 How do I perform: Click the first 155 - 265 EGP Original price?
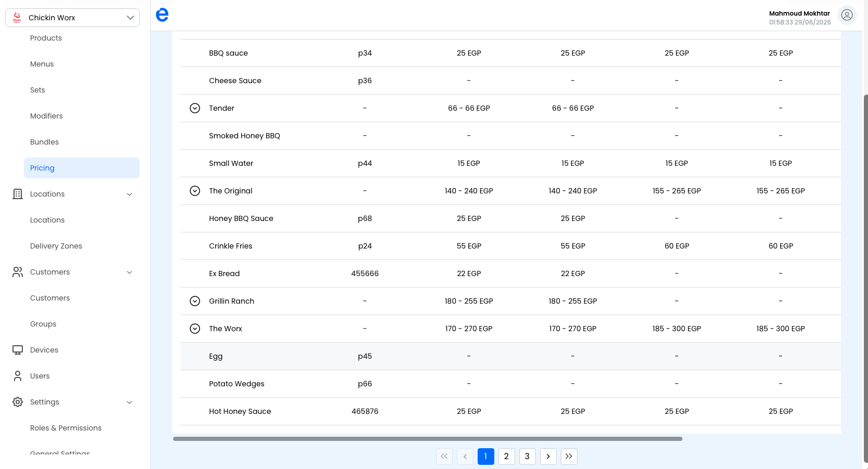(677, 191)
